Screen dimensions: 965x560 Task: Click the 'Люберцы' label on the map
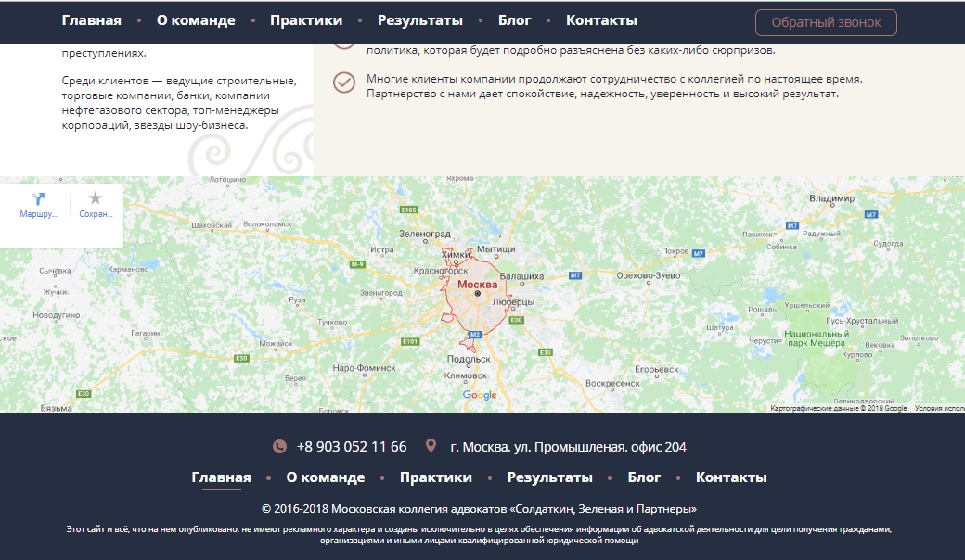(x=514, y=302)
